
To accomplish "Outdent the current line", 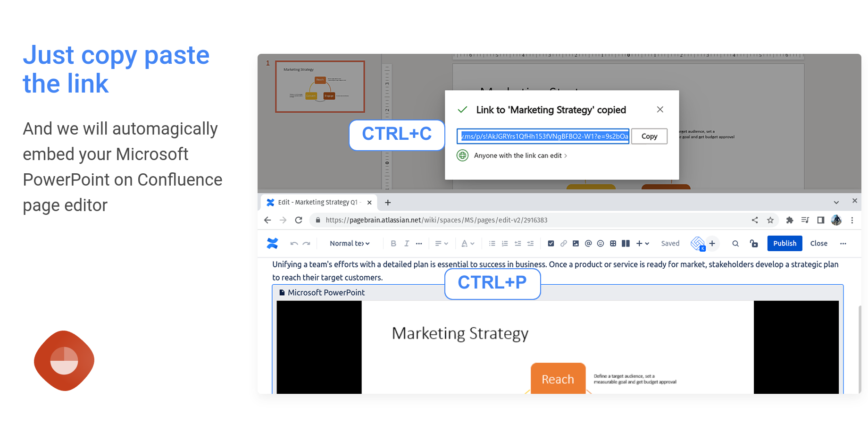I will 517,243.
